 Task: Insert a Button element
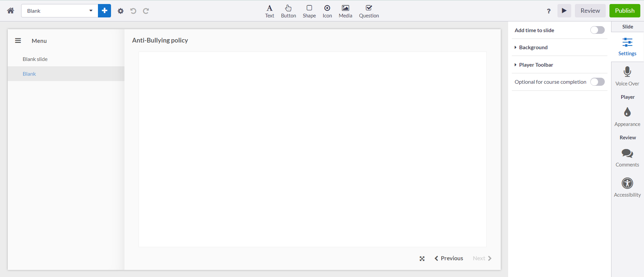288,11
